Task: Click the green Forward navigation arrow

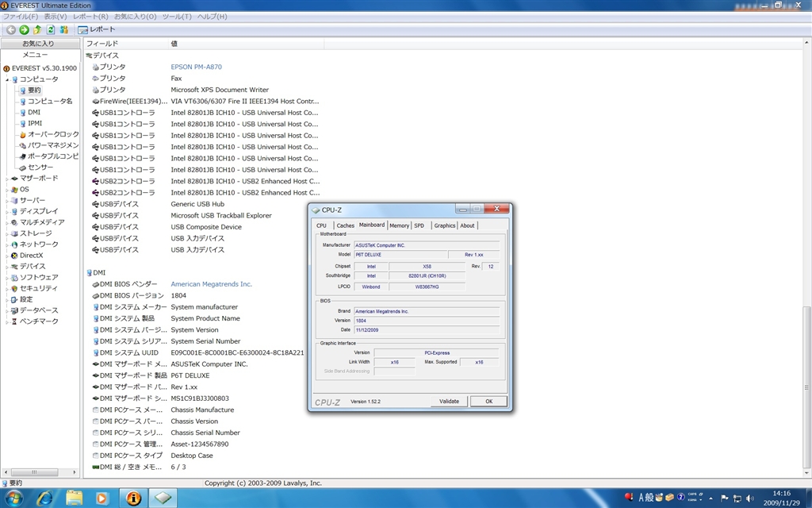Action: (24, 29)
